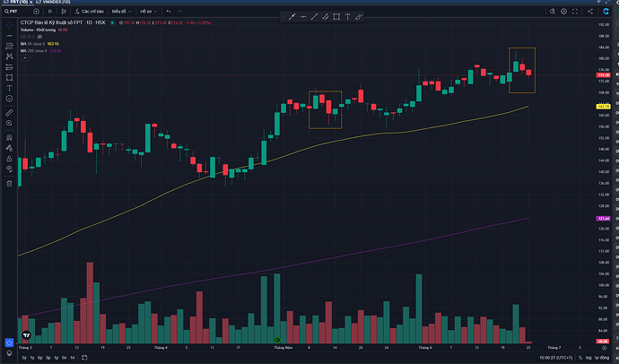This screenshot has height=364, width=619.
Task: Toggle log scale
Action: pos(588,358)
